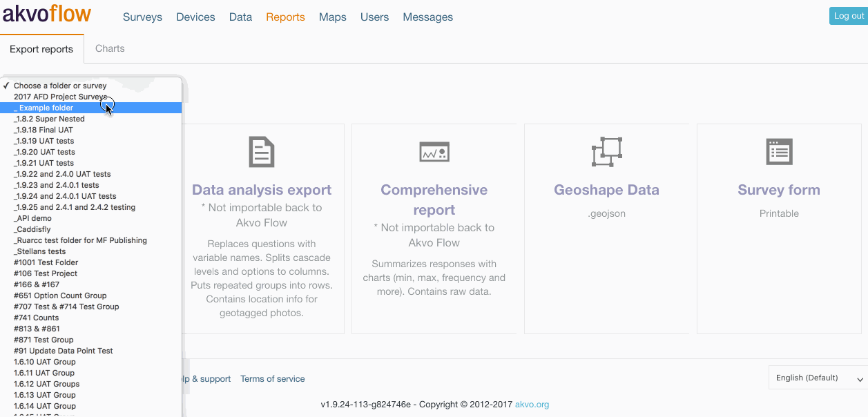Select 'Choose a folder or survey' option
The height and width of the screenshot is (417, 868).
click(91, 86)
